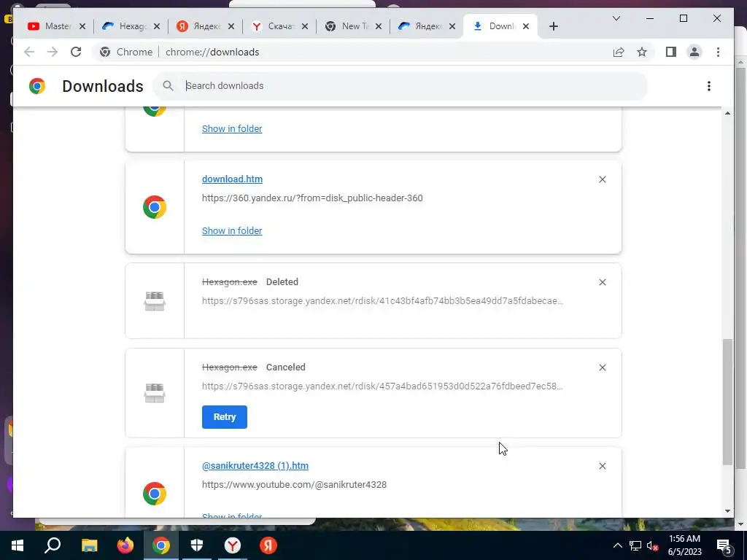747x560 pixels.
Task: Click Chrome file icon of download.htm
Action: pos(155,207)
